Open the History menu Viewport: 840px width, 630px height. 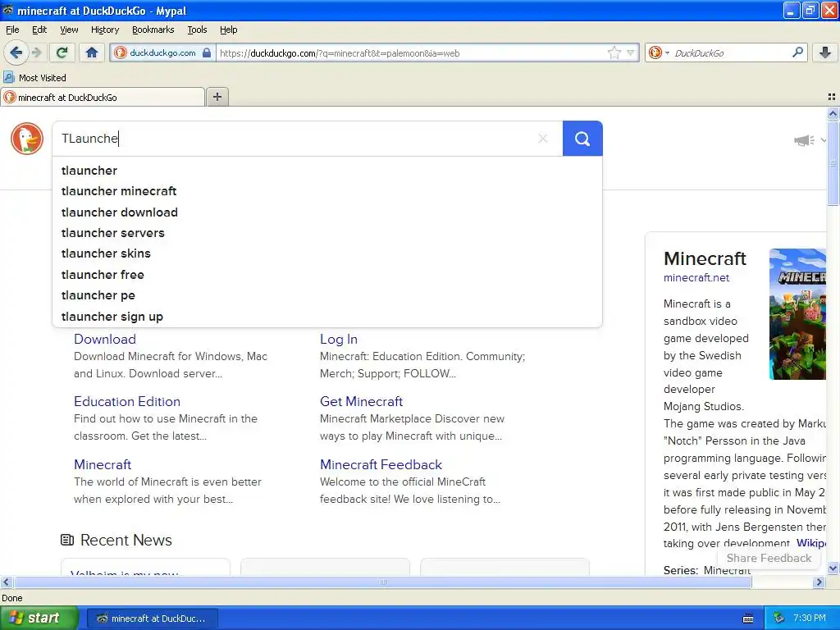(x=104, y=30)
